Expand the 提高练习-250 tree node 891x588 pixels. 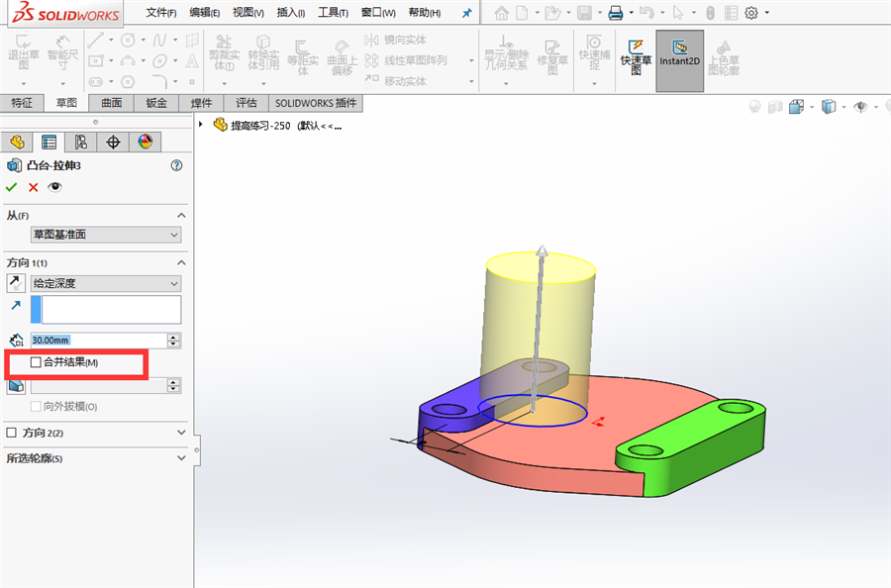click(x=201, y=124)
